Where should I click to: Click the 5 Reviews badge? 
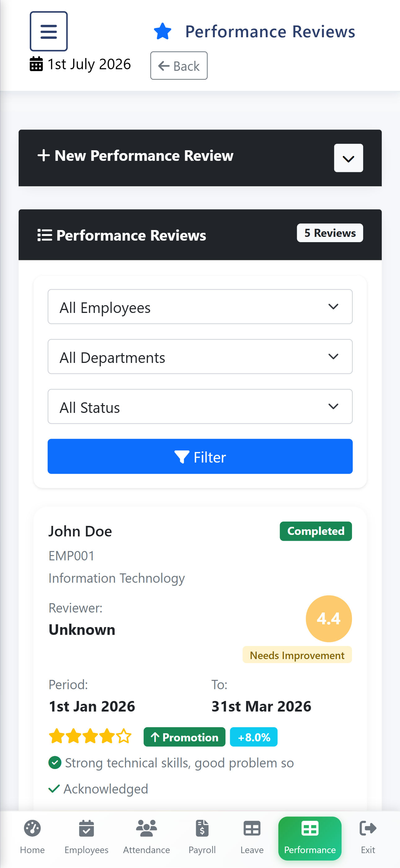pyautogui.click(x=330, y=233)
